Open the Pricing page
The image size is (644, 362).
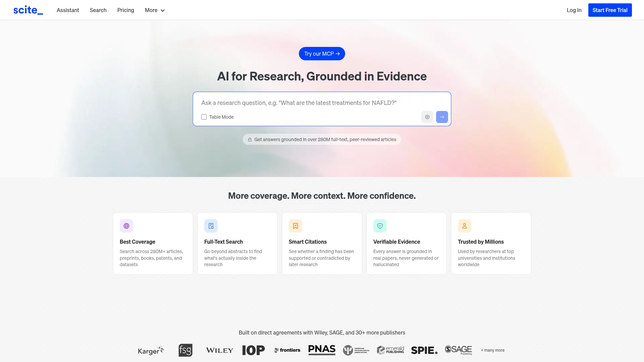125,10
